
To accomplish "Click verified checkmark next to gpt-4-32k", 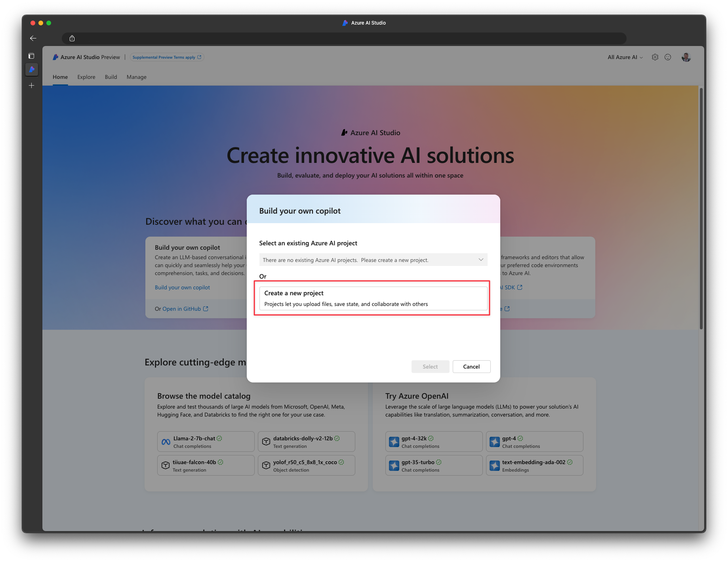I will click(x=431, y=438).
